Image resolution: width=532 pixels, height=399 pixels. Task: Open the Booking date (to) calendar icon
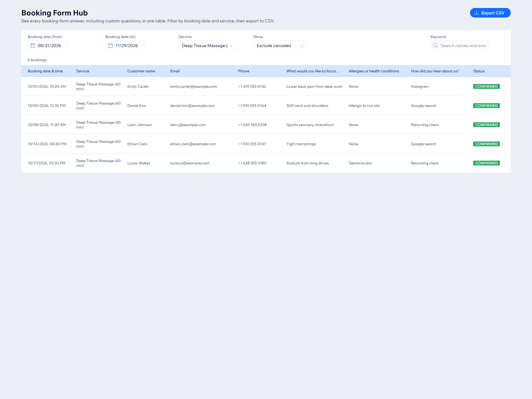coord(110,45)
